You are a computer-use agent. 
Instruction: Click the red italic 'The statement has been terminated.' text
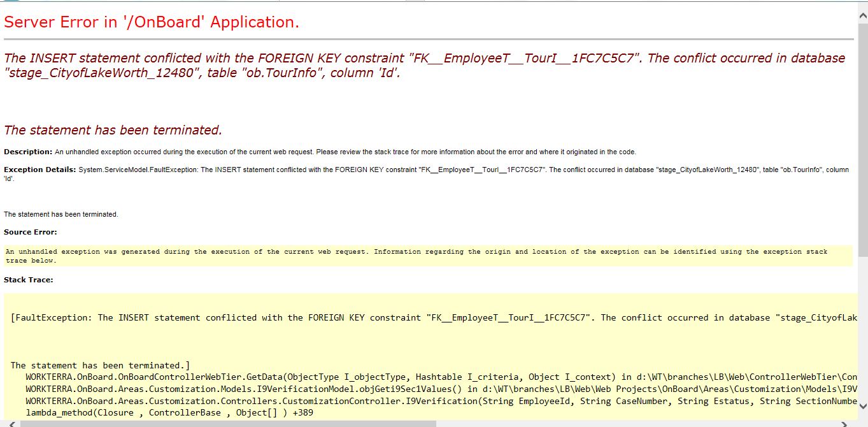(x=113, y=130)
